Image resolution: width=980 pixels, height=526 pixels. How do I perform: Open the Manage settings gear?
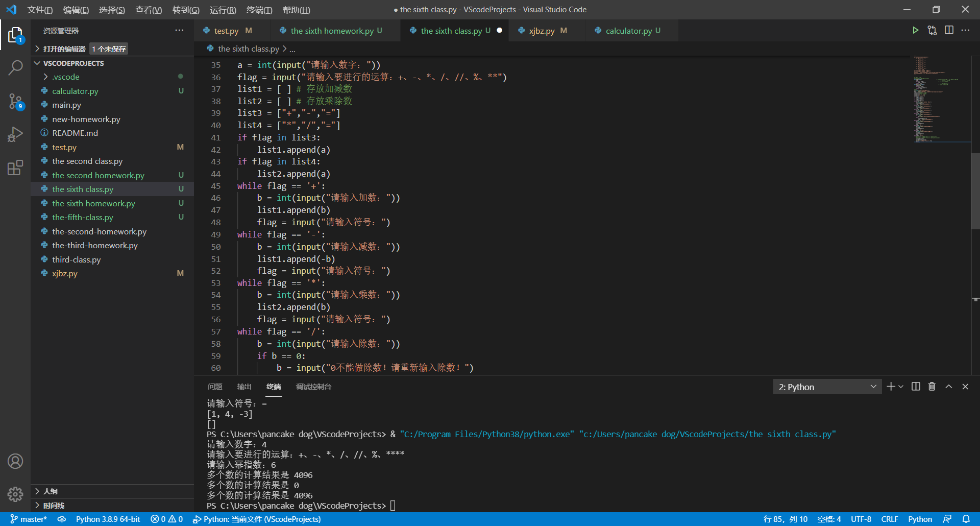[15, 494]
